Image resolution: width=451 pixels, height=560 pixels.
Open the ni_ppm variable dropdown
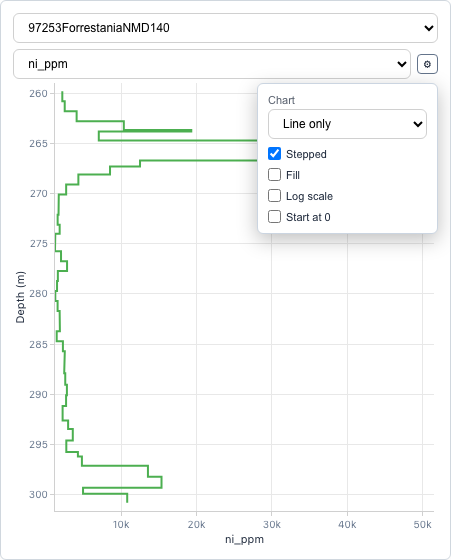tap(212, 64)
